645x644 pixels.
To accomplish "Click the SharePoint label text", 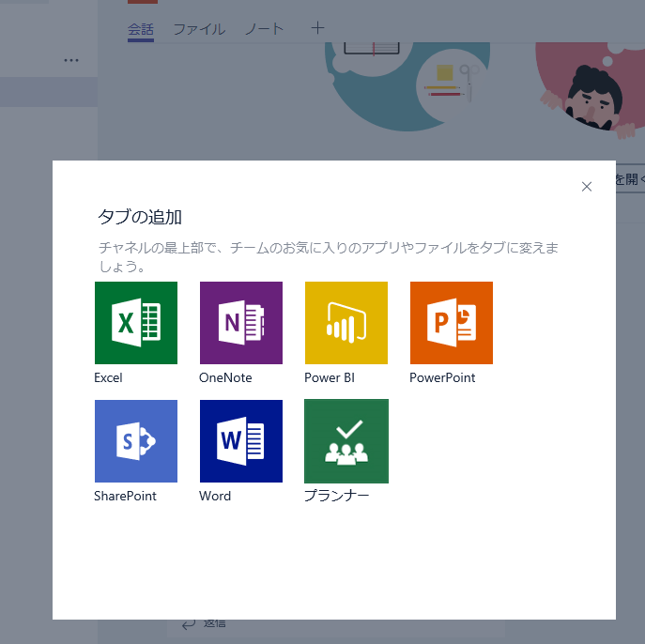I will (125, 496).
